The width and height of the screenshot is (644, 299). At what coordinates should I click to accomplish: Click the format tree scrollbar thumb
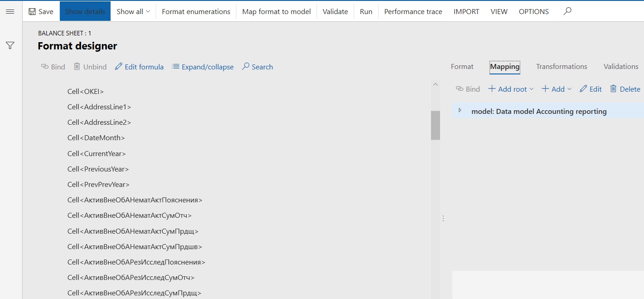[436, 125]
